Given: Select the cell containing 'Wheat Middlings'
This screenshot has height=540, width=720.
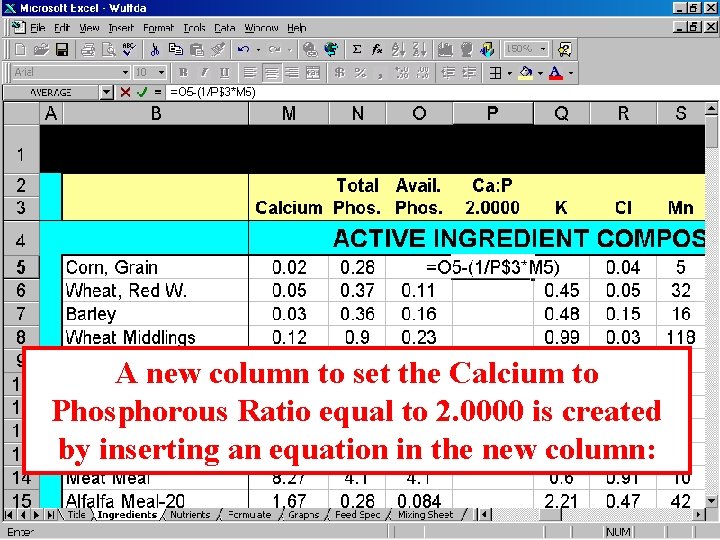Looking at the screenshot, I should [x=155, y=337].
